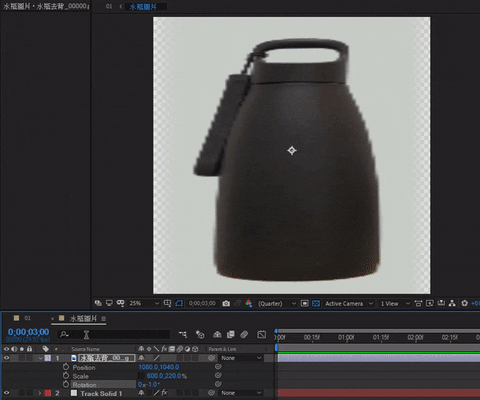Toggle Scale stopwatch for keyframes
The height and width of the screenshot is (400, 480).
point(66,376)
